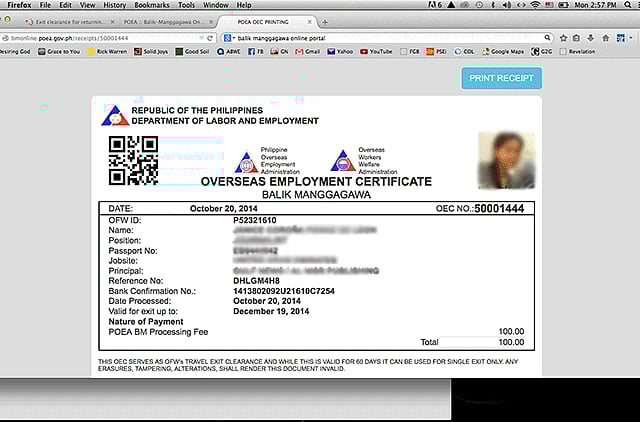This screenshot has height=422, width=640.
Task: Open the Gmail bookmark
Action: (x=308, y=50)
